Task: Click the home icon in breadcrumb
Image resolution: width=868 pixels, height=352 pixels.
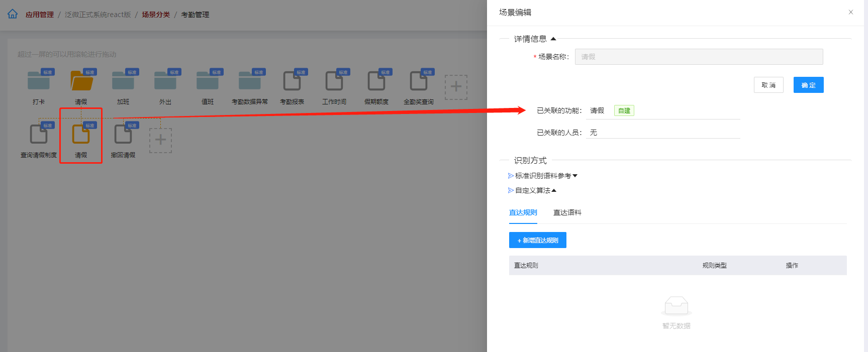Action: [13, 14]
